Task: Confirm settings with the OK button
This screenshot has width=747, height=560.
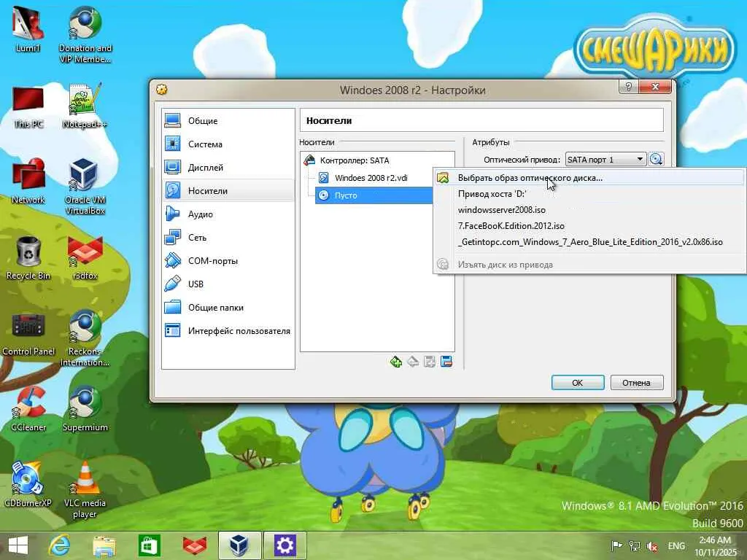Action: point(578,382)
